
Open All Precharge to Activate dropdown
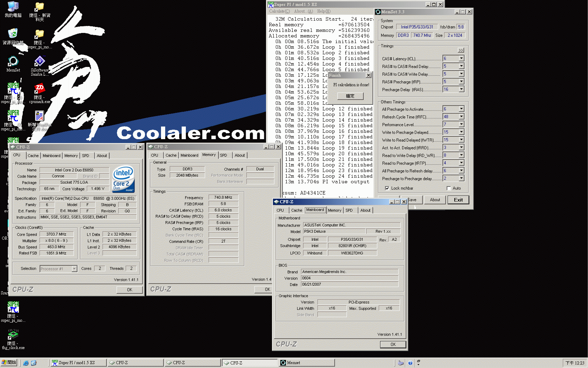[x=461, y=109]
